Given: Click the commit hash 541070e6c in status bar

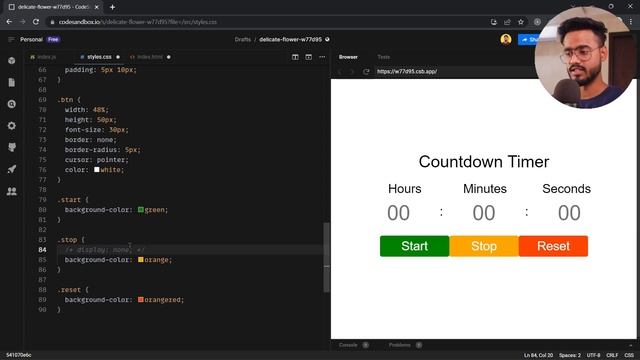Looking at the screenshot, I should click(x=19, y=355).
